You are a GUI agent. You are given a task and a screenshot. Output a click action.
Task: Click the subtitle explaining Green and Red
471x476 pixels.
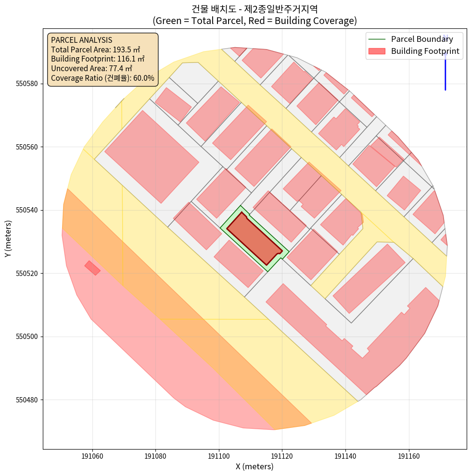coord(255,21)
